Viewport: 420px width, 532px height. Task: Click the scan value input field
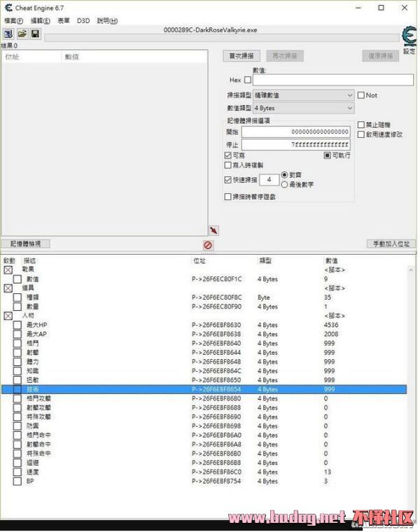pyautogui.click(x=333, y=80)
